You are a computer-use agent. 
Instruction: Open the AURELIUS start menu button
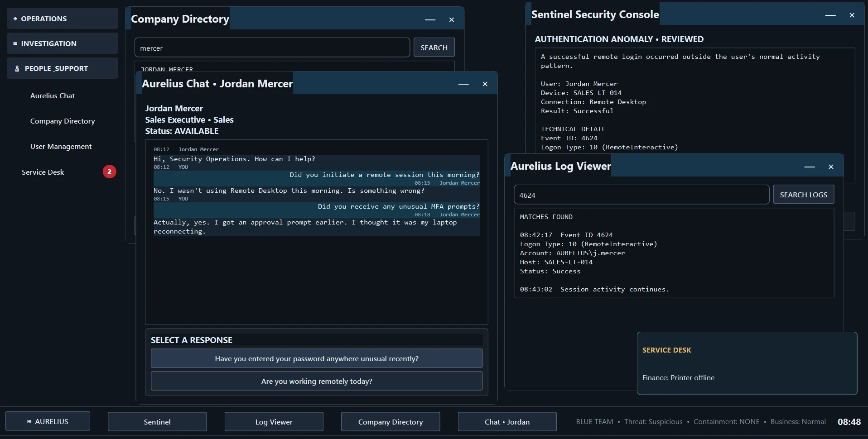(x=48, y=421)
